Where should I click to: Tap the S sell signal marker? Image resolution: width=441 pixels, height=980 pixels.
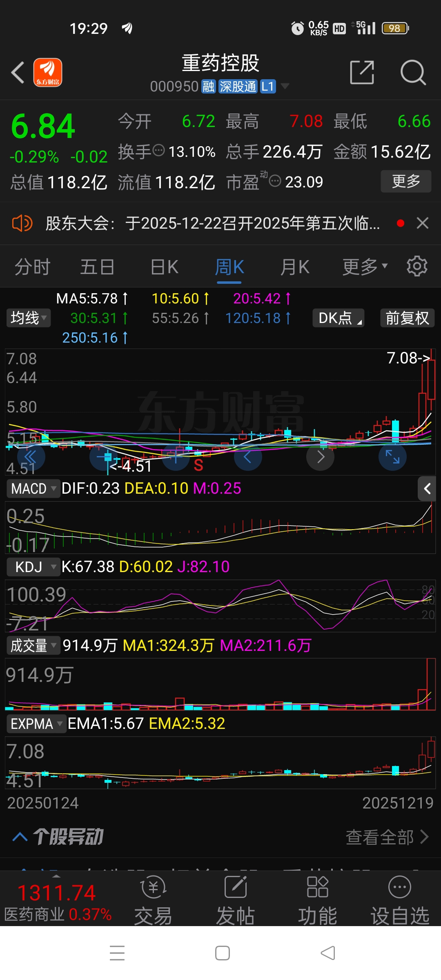(198, 465)
